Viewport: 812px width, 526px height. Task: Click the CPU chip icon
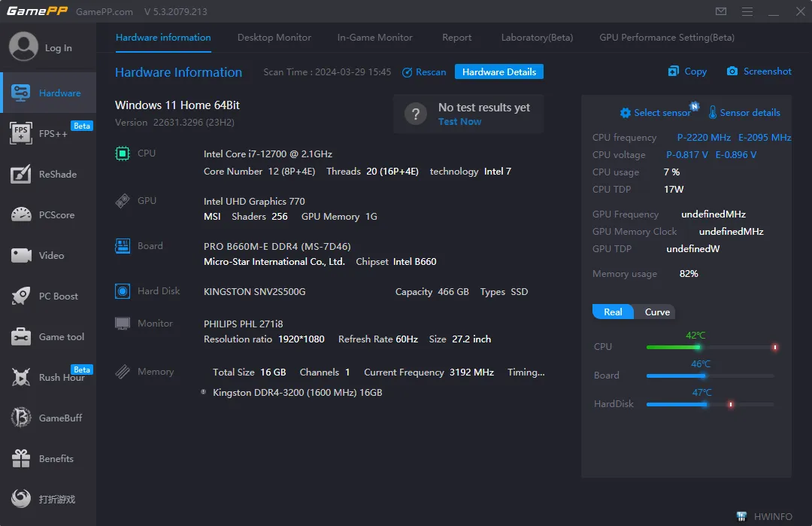(123, 154)
